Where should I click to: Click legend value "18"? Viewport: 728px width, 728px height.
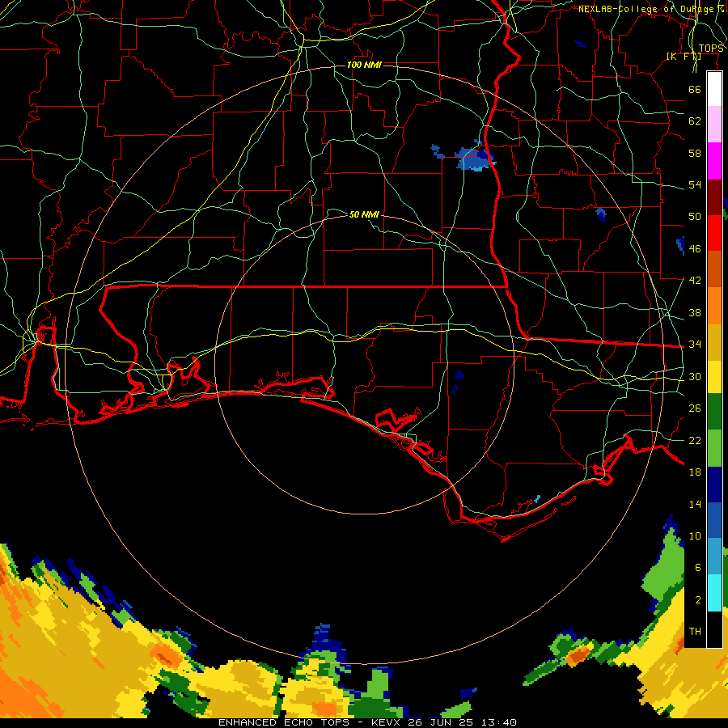695,472
